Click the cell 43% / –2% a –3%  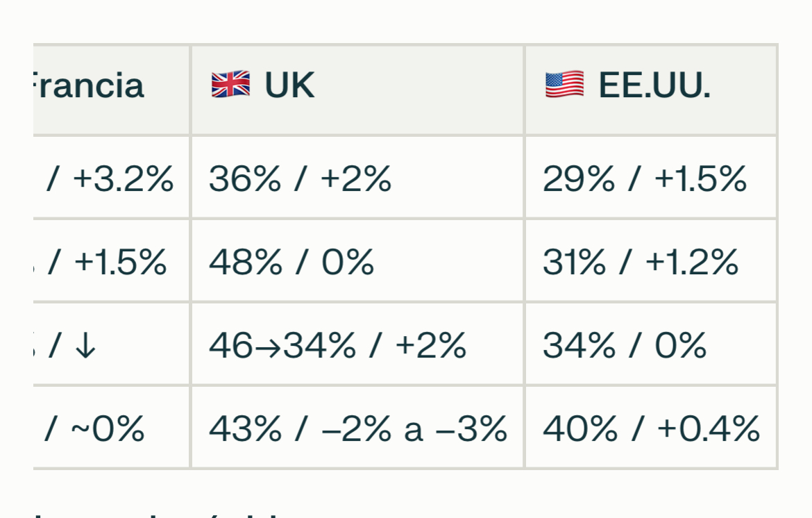(357, 428)
